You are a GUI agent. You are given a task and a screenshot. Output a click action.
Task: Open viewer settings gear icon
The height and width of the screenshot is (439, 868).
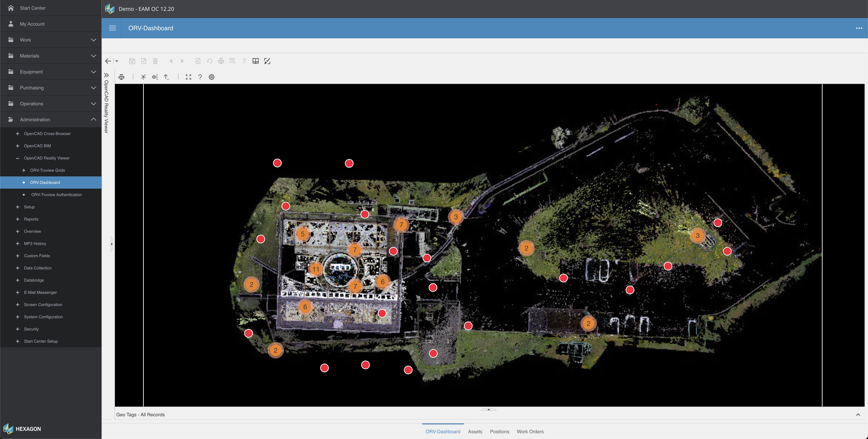212,77
